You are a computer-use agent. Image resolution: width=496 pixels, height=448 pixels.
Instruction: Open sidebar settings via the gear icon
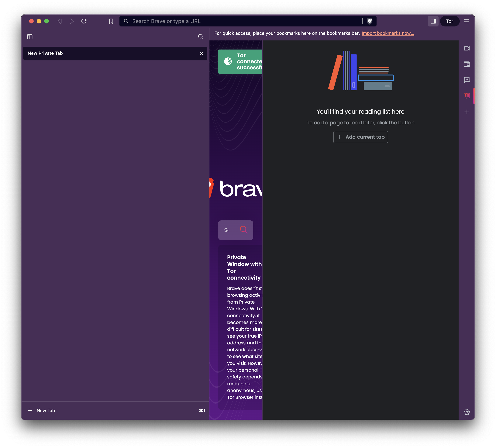tap(467, 412)
